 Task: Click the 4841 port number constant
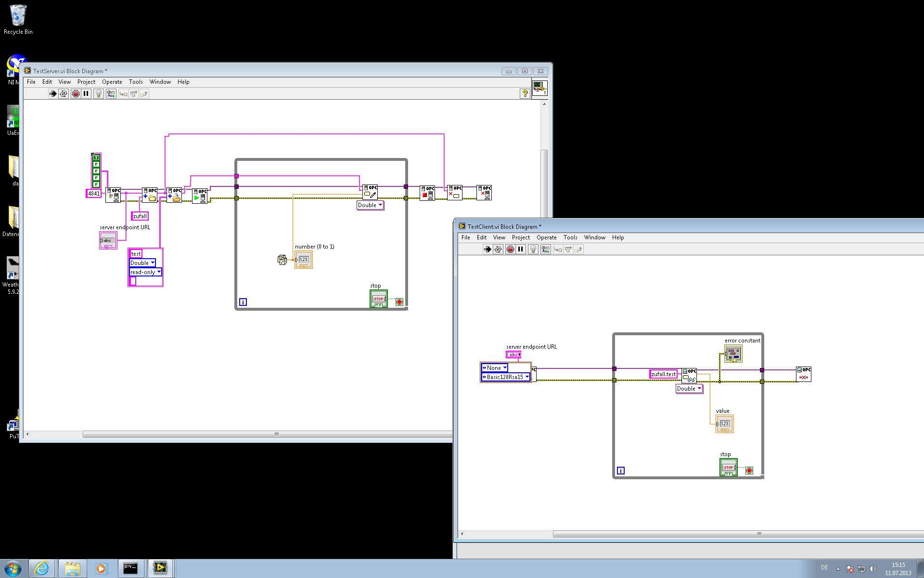(94, 194)
